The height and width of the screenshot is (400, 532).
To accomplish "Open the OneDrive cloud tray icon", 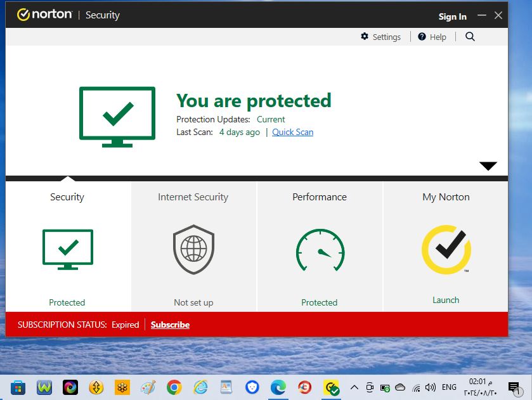I will pyautogui.click(x=400, y=387).
